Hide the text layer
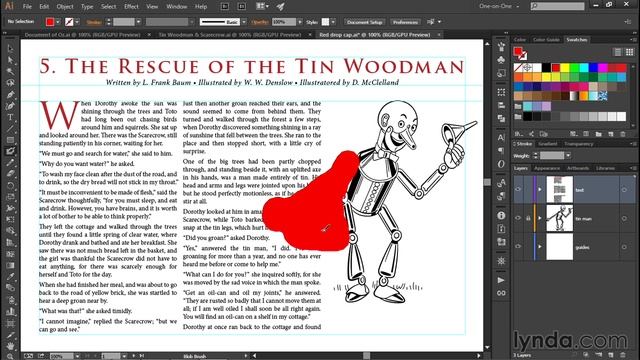This screenshot has height=360, width=640. [x=518, y=189]
